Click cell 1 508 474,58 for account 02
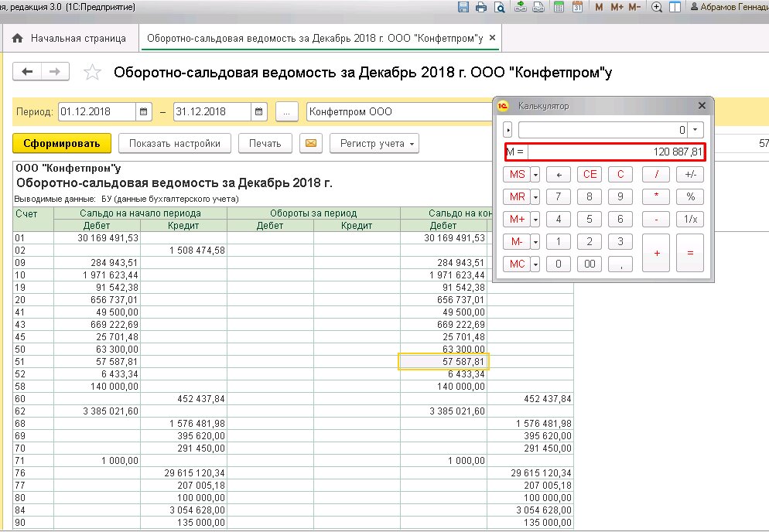This screenshot has height=532, width=769. [x=184, y=250]
